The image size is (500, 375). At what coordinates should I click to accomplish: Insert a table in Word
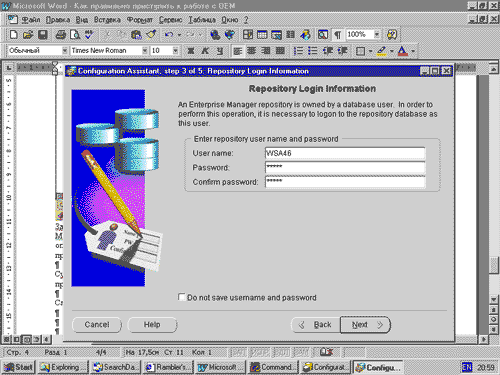[262, 35]
